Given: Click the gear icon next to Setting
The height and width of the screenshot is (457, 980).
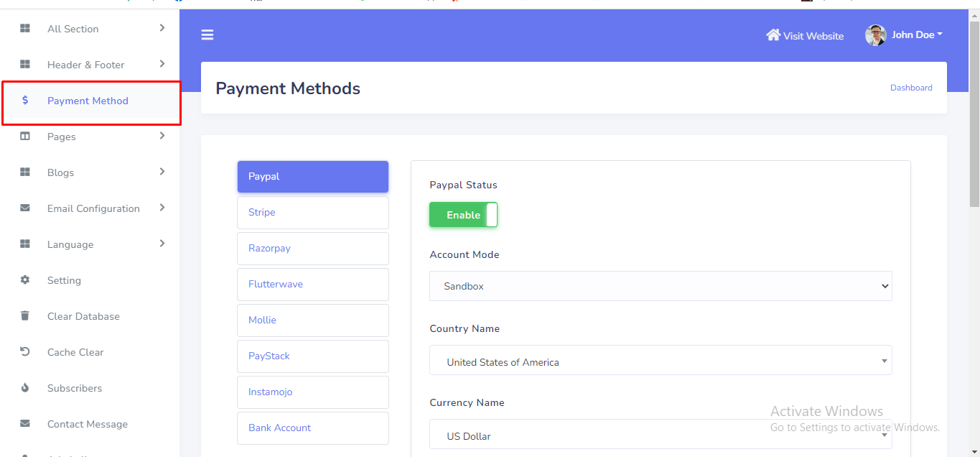Looking at the screenshot, I should (x=25, y=280).
